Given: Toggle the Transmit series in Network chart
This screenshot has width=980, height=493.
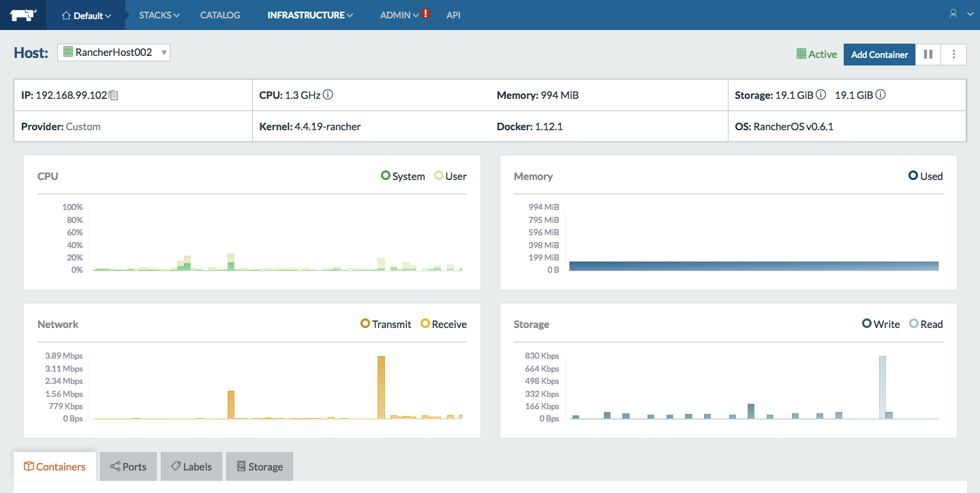Looking at the screenshot, I should [386, 324].
